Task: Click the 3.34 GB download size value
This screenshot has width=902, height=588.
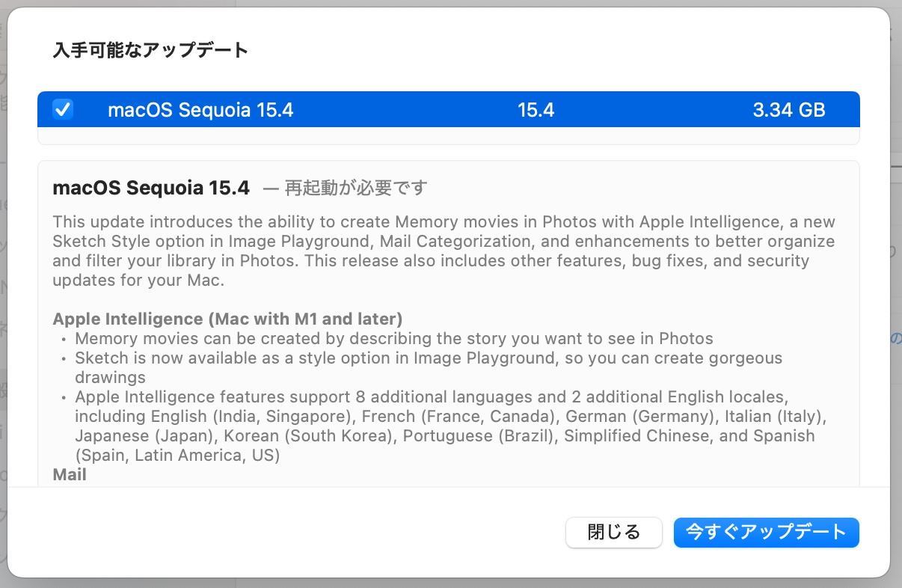Action: (789, 111)
